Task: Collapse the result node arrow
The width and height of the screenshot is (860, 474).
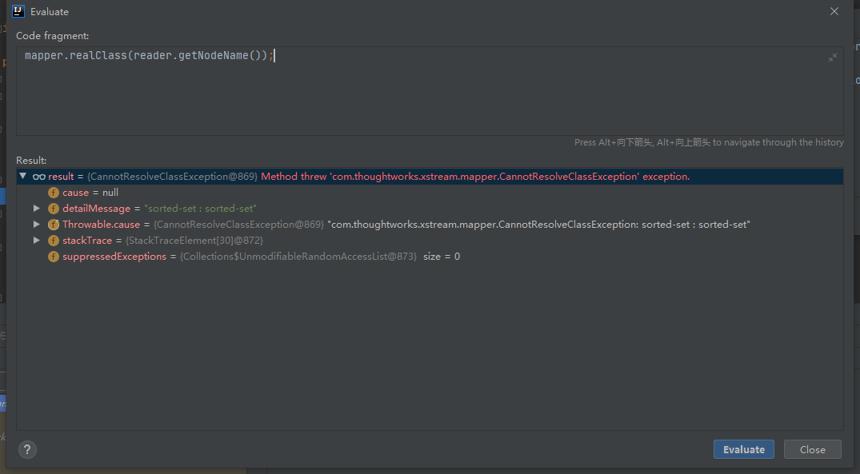Action: 22,176
